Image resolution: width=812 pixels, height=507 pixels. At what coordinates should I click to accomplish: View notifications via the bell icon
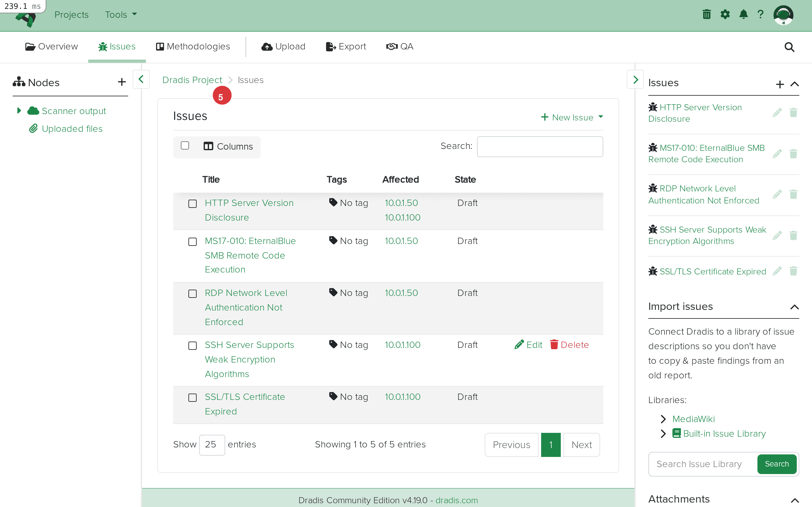point(743,14)
